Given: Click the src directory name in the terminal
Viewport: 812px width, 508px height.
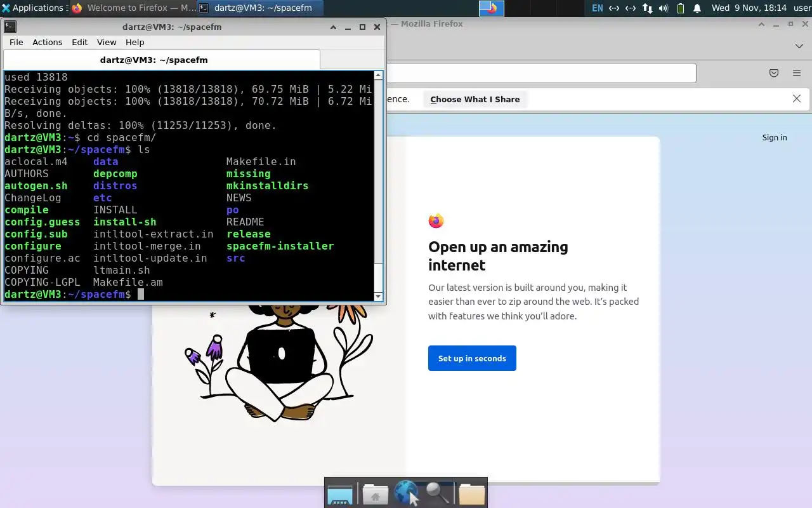Looking at the screenshot, I should click(x=235, y=258).
